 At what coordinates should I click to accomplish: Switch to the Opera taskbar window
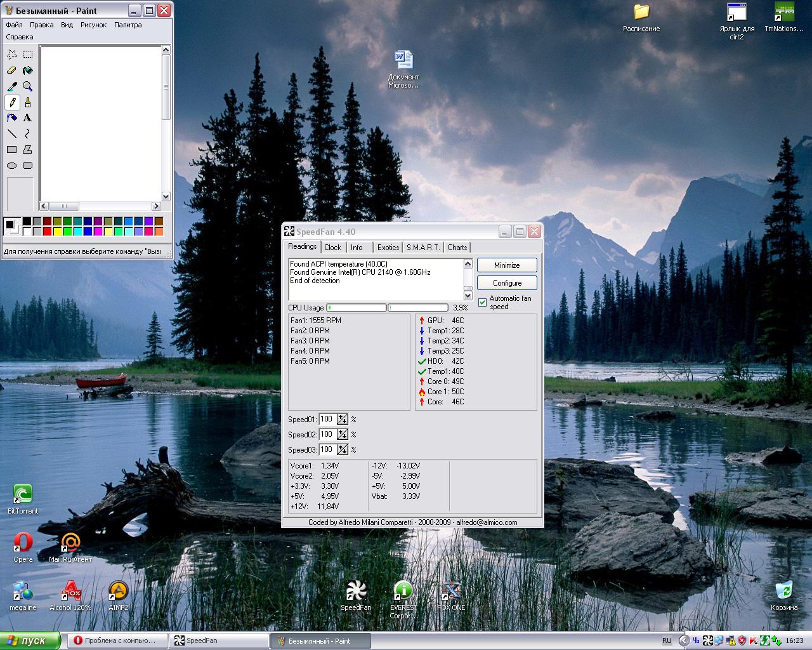[x=118, y=640]
